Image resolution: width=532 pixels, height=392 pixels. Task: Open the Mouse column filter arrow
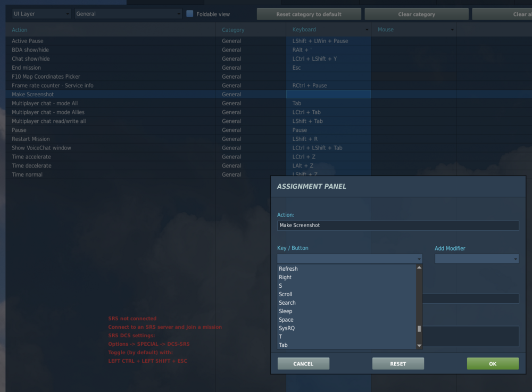pyautogui.click(x=452, y=30)
